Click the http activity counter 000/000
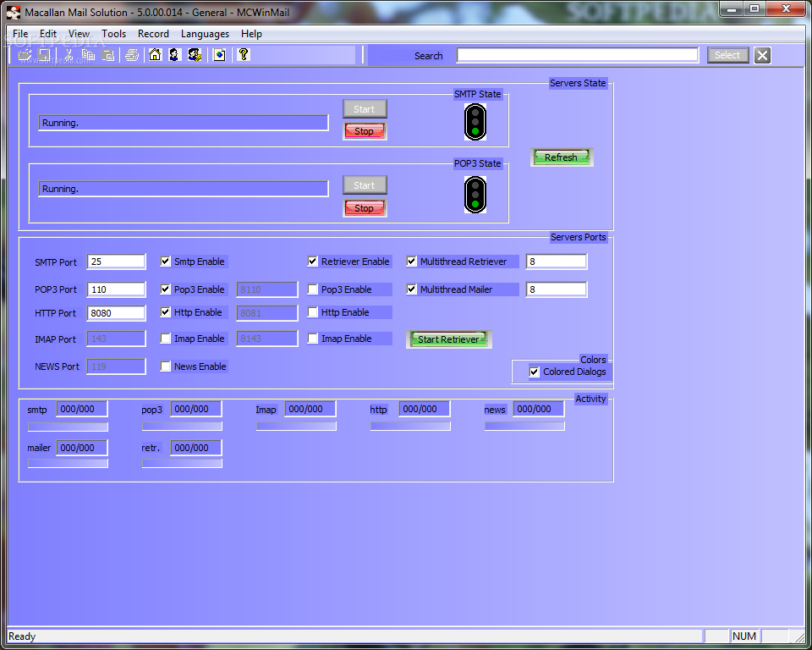 [x=425, y=409]
